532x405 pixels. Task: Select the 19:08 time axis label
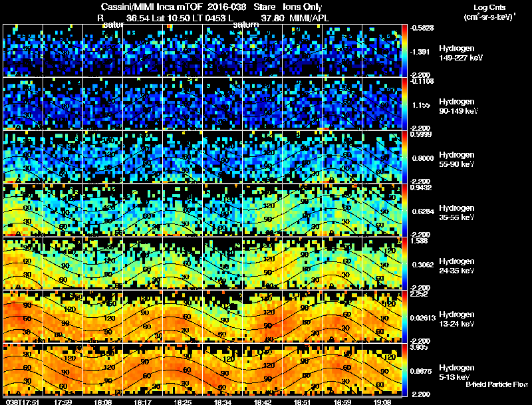pyautogui.click(x=382, y=402)
